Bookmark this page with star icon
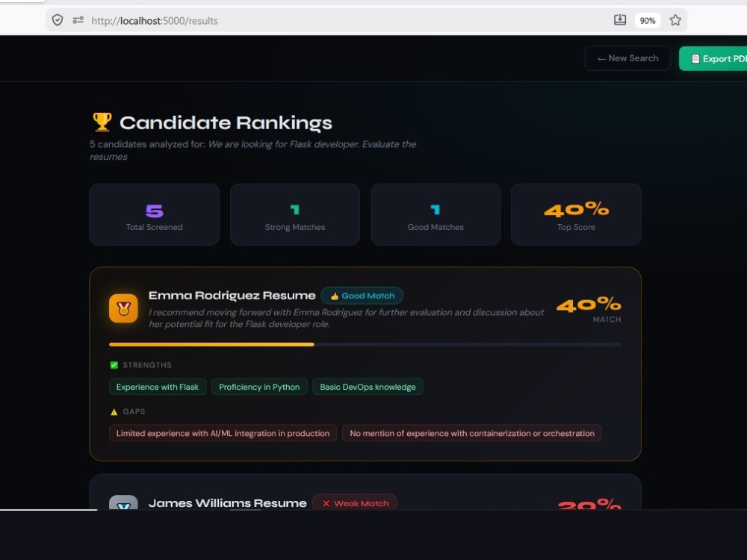This screenshot has width=747, height=560. coord(675,20)
